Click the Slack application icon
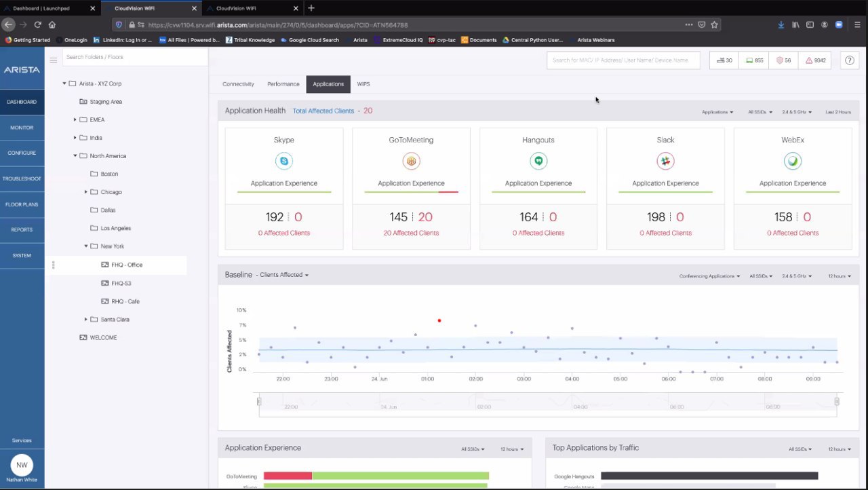The image size is (868, 490). coord(665,161)
